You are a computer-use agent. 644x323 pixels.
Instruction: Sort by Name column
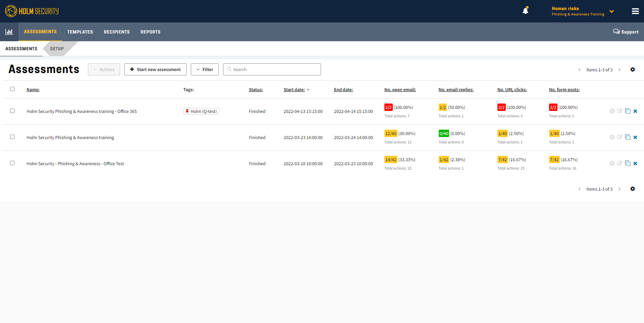coord(33,89)
